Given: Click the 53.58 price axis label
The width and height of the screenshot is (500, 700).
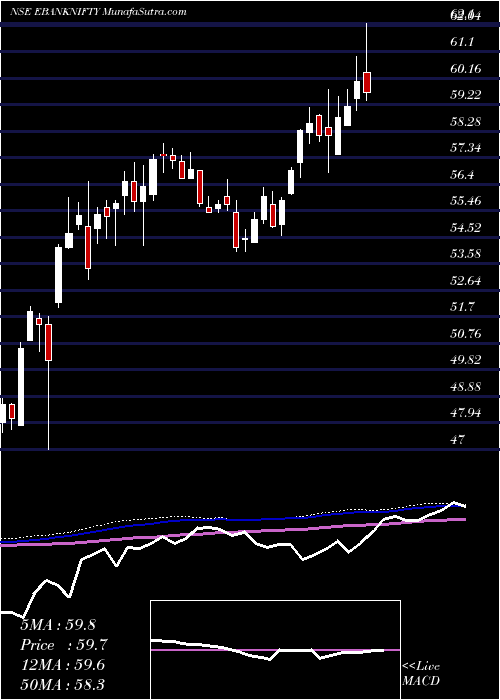Looking at the screenshot, I should coord(465,254).
